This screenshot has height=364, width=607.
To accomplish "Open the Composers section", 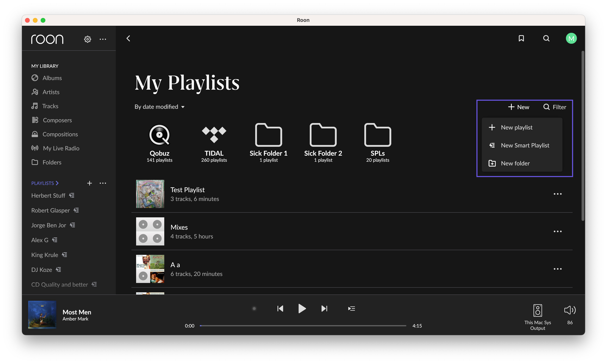I will click(x=58, y=120).
